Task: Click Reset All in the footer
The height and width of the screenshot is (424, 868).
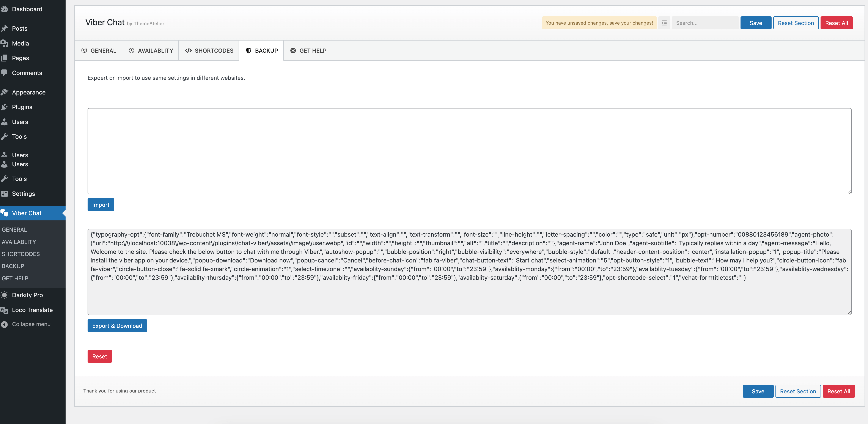Action: click(839, 391)
